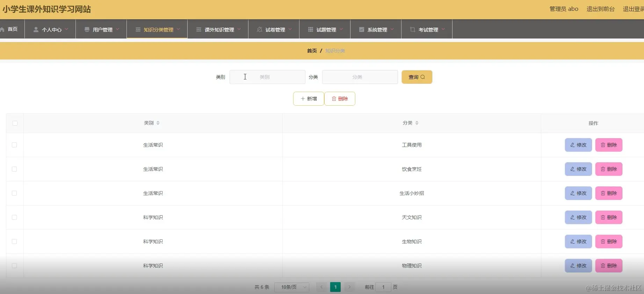Click the person icon in 个人中心 menu

(x=36, y=30)
